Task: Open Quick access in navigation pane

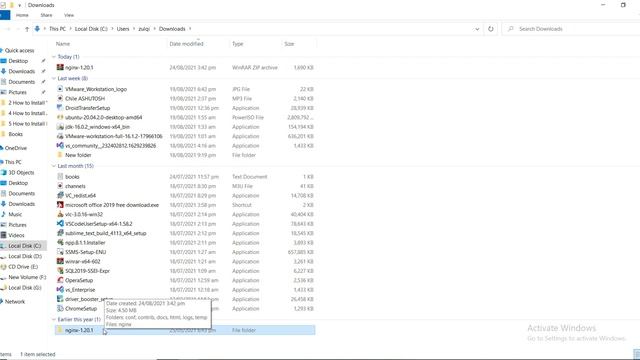Action: 19,51
